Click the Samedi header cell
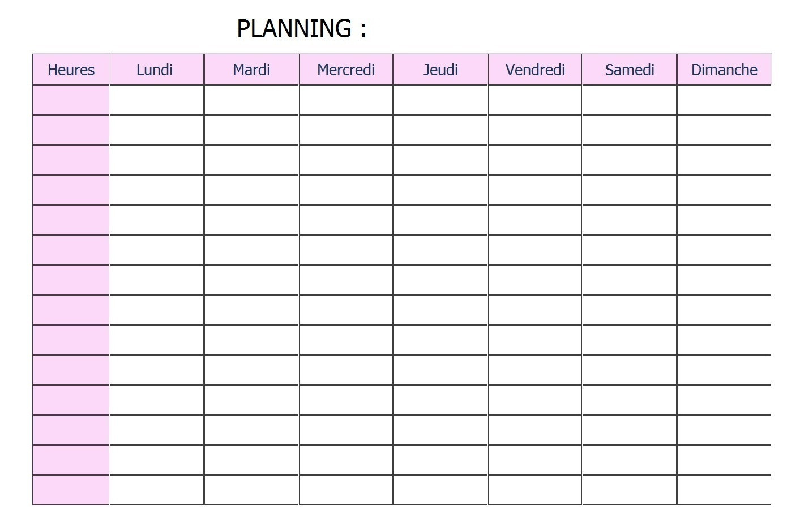The height and width of the screenshot is (532, 800). [629, 70]
